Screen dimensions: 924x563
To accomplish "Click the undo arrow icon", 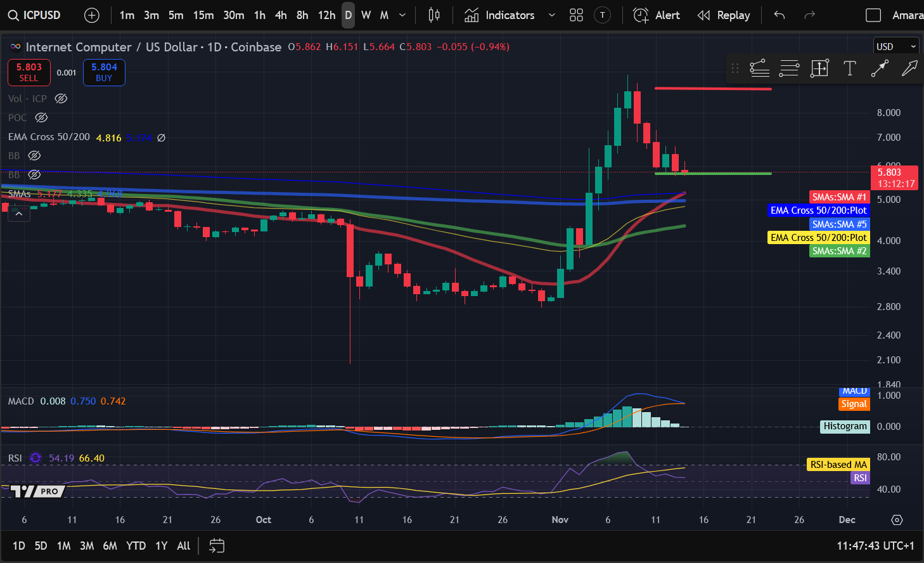I will pos(780,15).
